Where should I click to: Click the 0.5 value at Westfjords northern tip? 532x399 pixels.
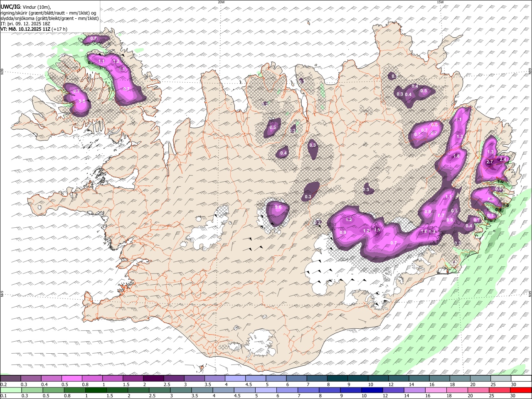point(94,38)
